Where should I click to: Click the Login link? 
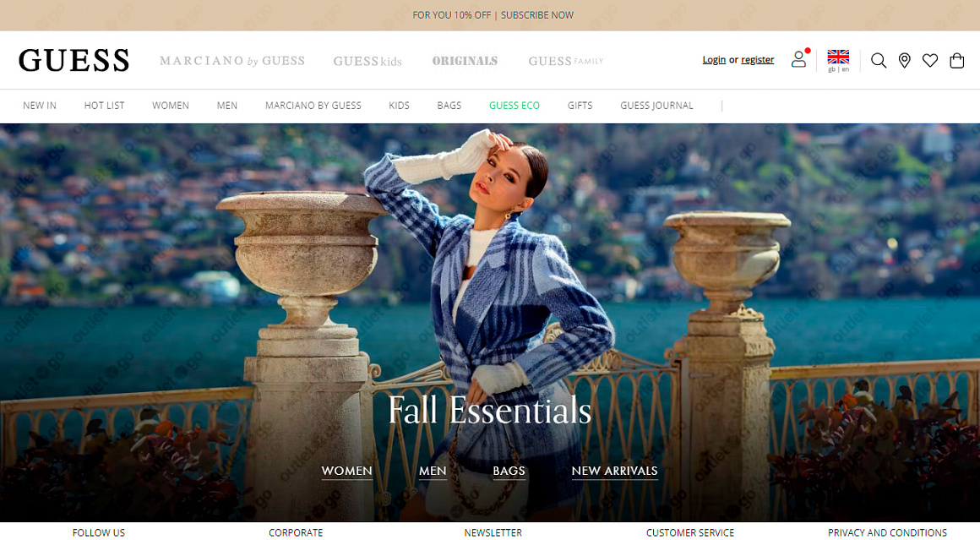[x=714, y=60]
